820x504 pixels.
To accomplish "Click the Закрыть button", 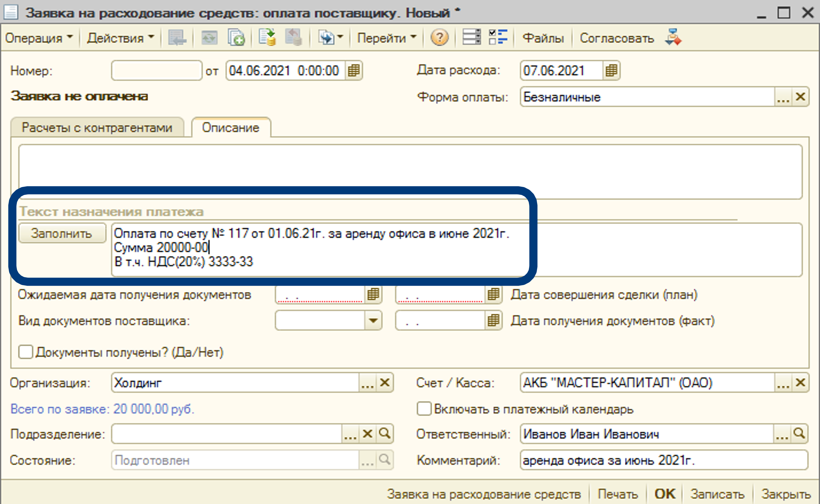I will 786,494.
